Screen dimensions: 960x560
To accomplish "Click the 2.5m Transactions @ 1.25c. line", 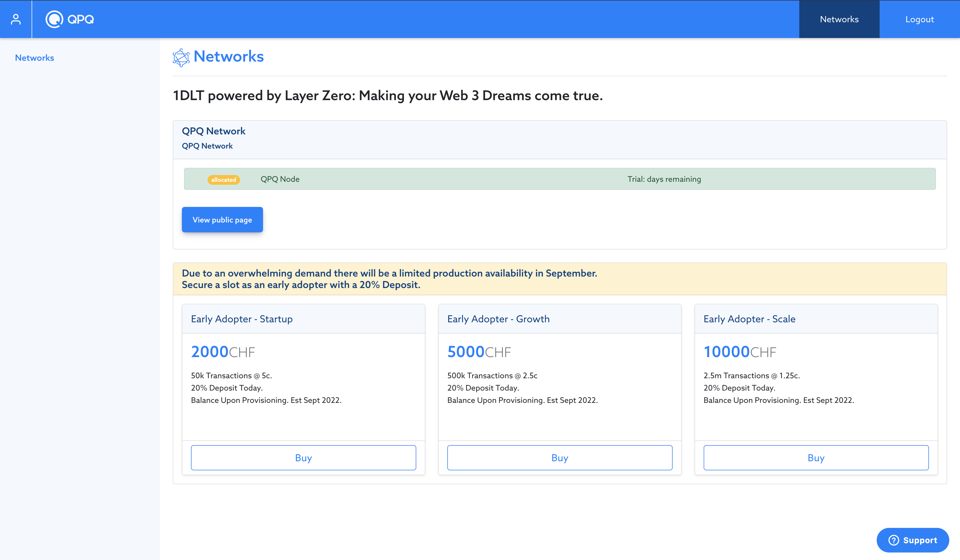I will click(752, 375).
